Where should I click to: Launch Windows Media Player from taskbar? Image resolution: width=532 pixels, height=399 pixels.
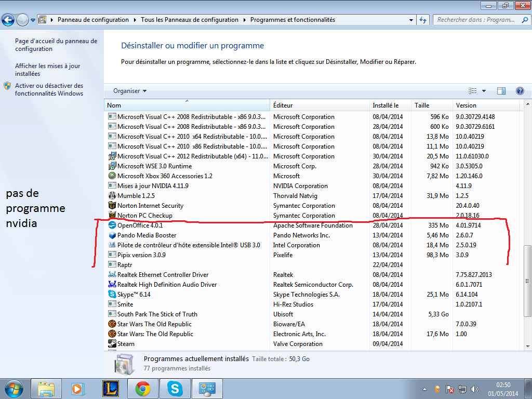point(78,389)
